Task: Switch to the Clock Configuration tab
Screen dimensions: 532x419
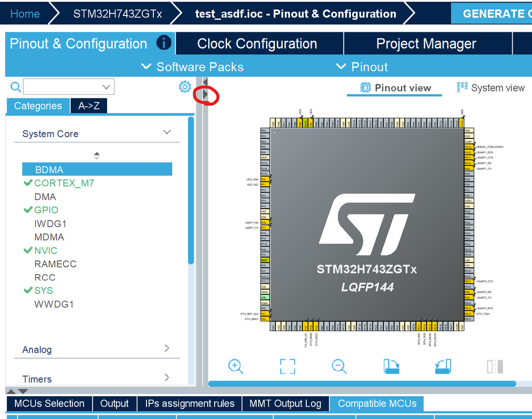Action: click(259, 44)
